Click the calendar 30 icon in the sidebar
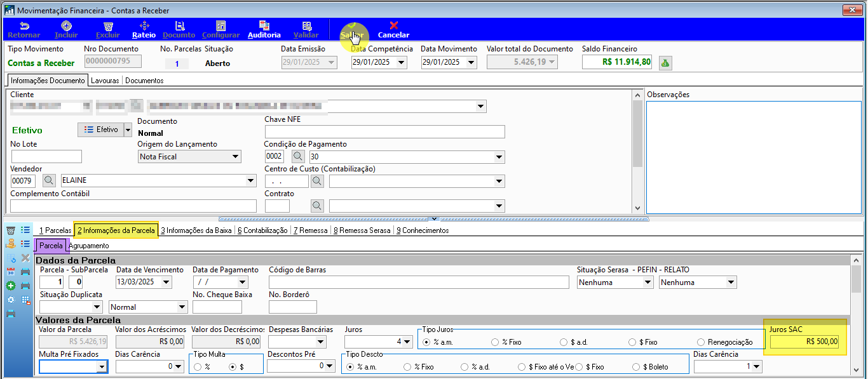The width and height of the screenshot is (868, 379). [x=10, y=272]
